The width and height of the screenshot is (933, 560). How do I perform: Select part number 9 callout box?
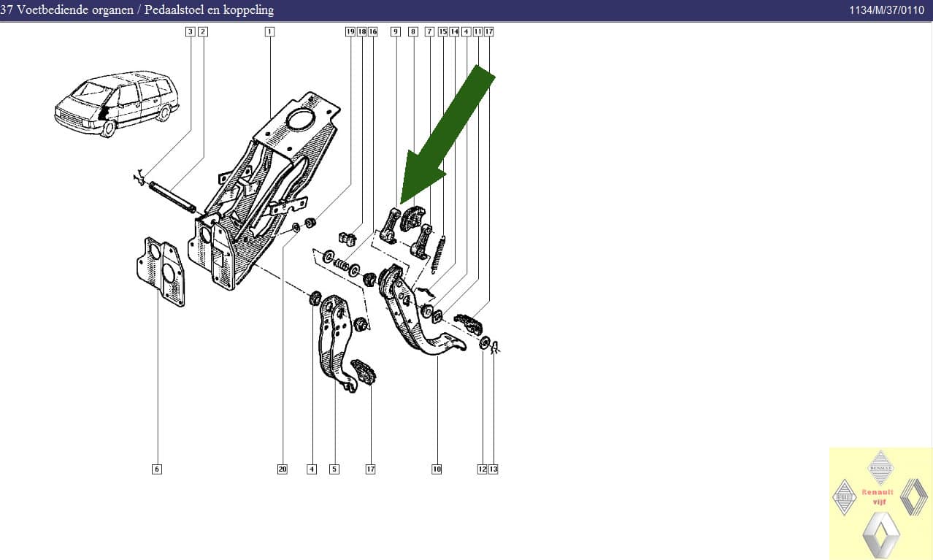(x=395, y=31)
